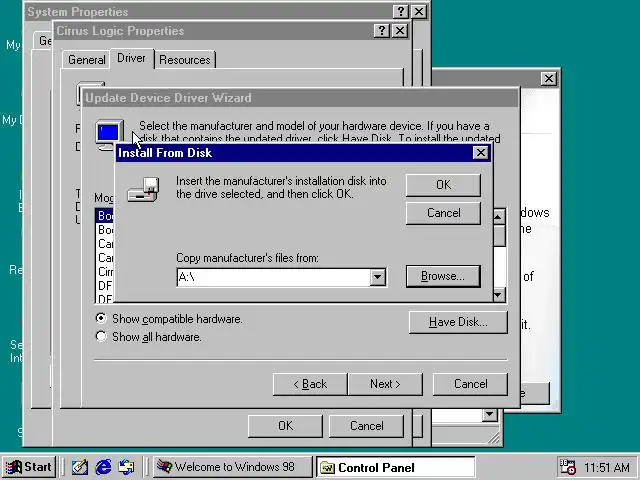640x480 pixels.
Task: Expand the dropdown arrow in the rear window
Action: tap(489, 415)
